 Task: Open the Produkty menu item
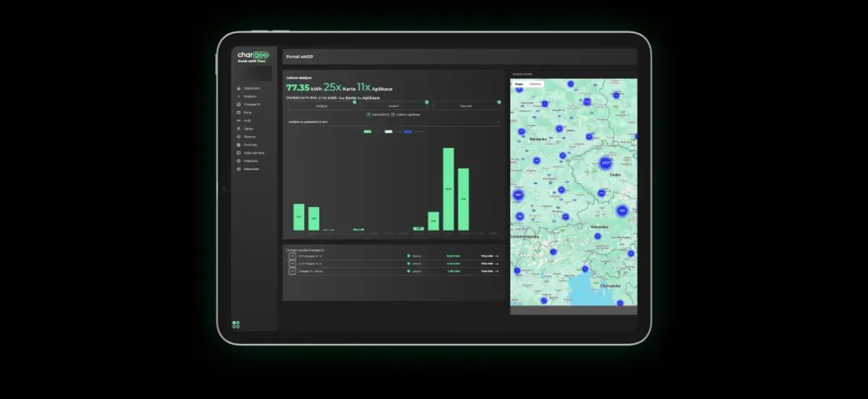(250, 144)
